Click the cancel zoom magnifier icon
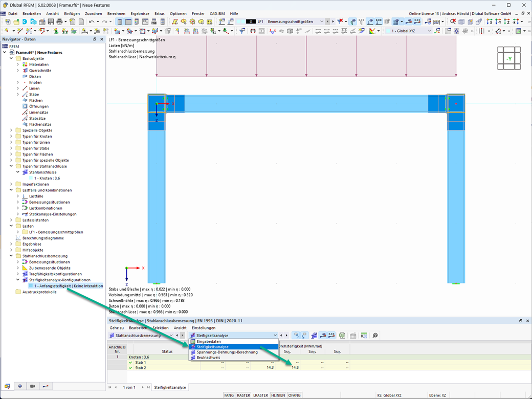Image resolution: width=532 pixels, height=399 pixels. pyautogui.click(x=453, y=21)
